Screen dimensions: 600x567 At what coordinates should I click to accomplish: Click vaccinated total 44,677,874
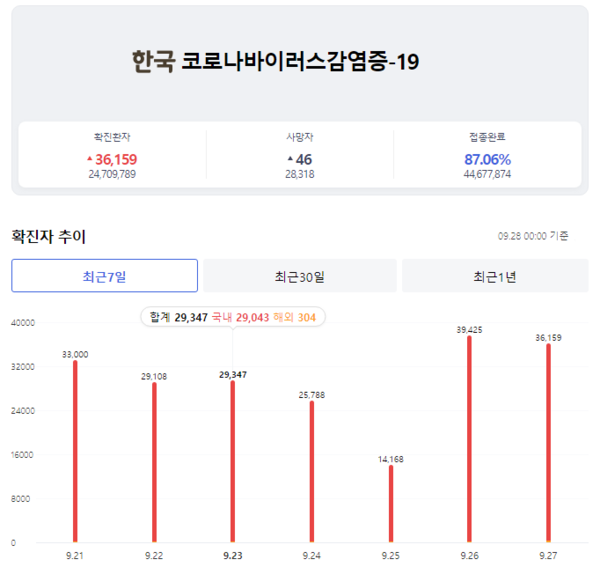click(x=488, y=174)
